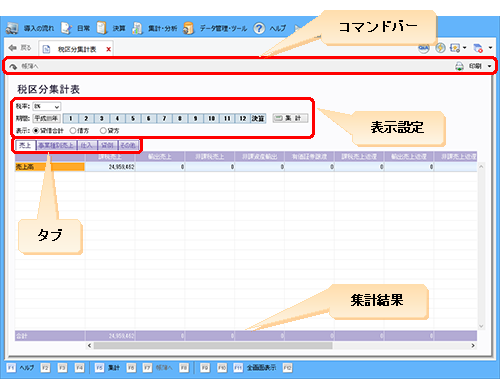Image resolution: width=500 pixels, height=379 pixels.
Task: Open the 税率 dropdown
Action: pyautogui.click(x=47, y=106)
